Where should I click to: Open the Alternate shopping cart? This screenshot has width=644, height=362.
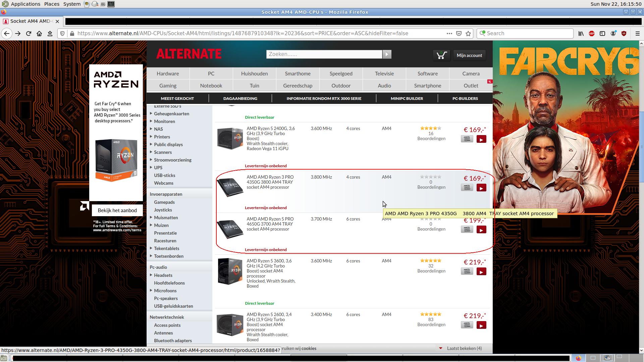[441, 55]
